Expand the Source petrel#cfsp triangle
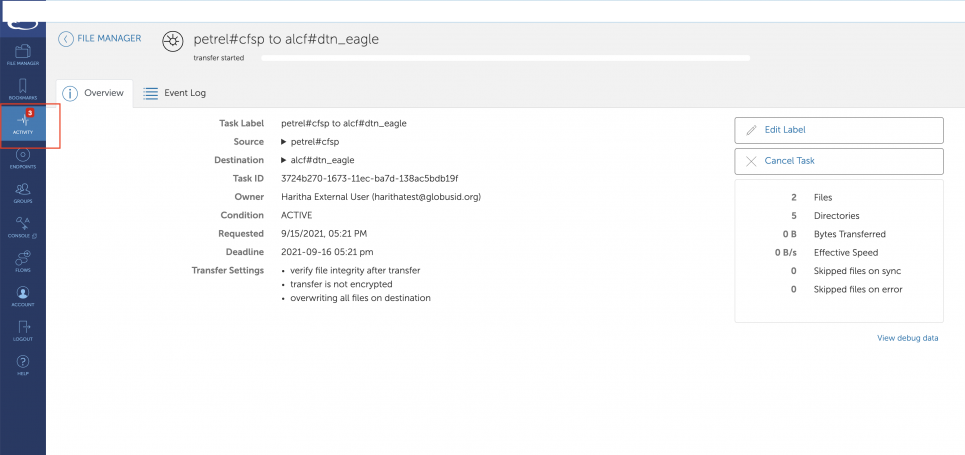965x455 pixels. coord(284,142)
